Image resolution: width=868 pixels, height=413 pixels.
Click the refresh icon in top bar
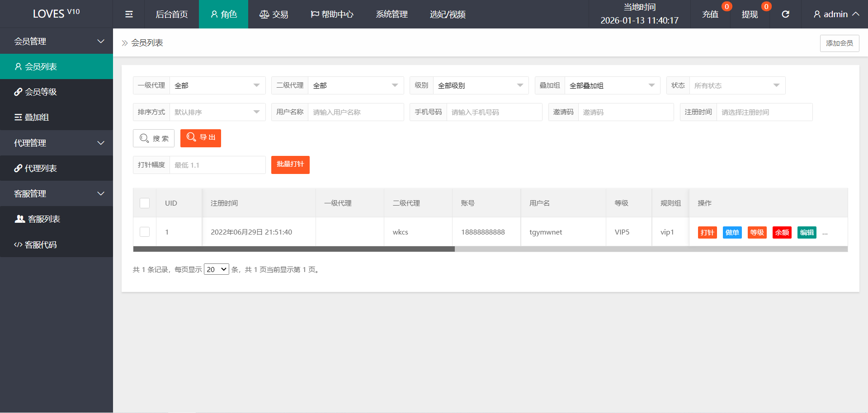point(786,14)
